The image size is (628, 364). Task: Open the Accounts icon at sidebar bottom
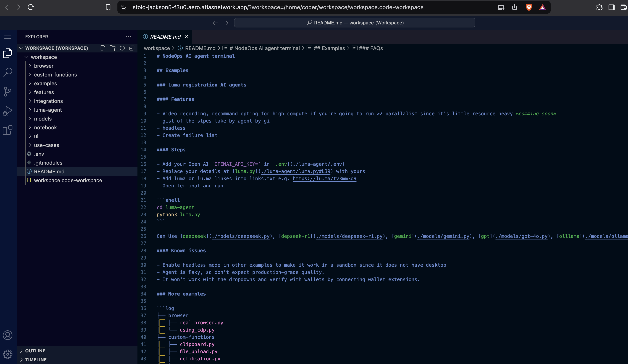coord(7,335)
